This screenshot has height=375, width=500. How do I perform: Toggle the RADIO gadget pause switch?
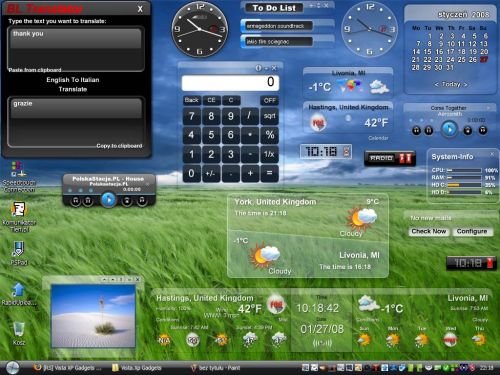[406, 158]
